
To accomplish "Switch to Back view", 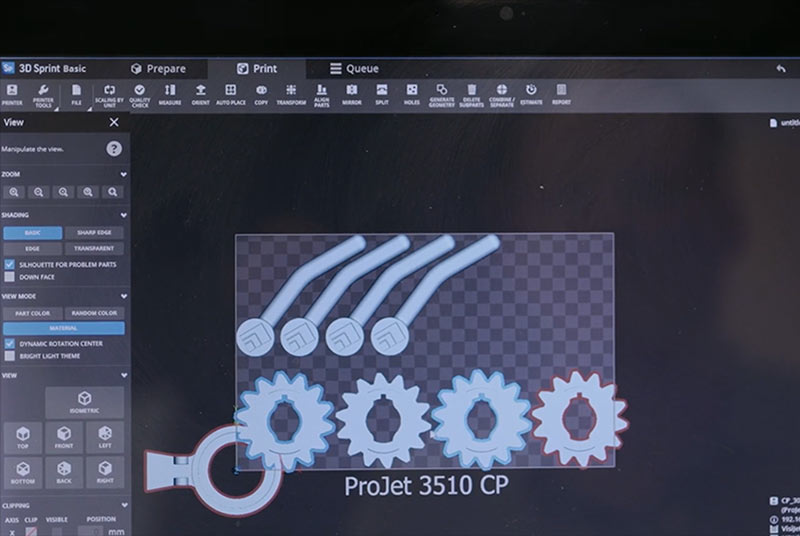I will (64, 473).
